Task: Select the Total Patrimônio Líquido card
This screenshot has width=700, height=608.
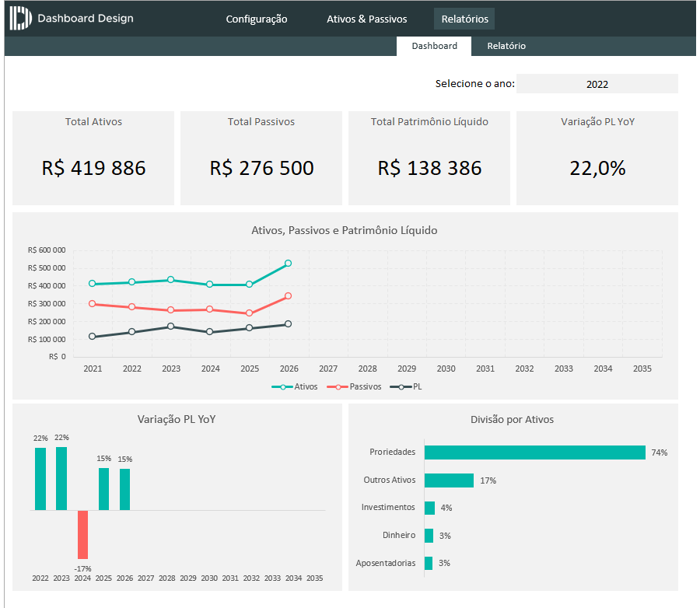Action: pos(429,158)
